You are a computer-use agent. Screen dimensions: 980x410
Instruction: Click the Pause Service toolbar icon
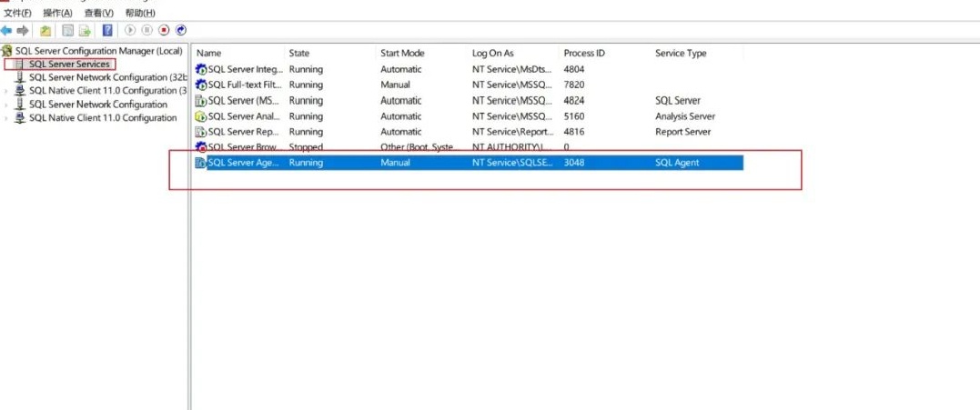click(x=146, y=30)
